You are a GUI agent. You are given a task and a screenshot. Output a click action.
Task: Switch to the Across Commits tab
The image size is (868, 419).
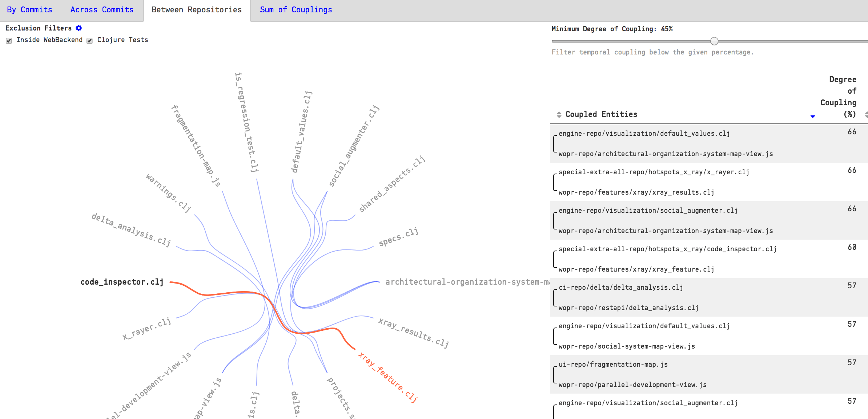(x=102, y=10)
